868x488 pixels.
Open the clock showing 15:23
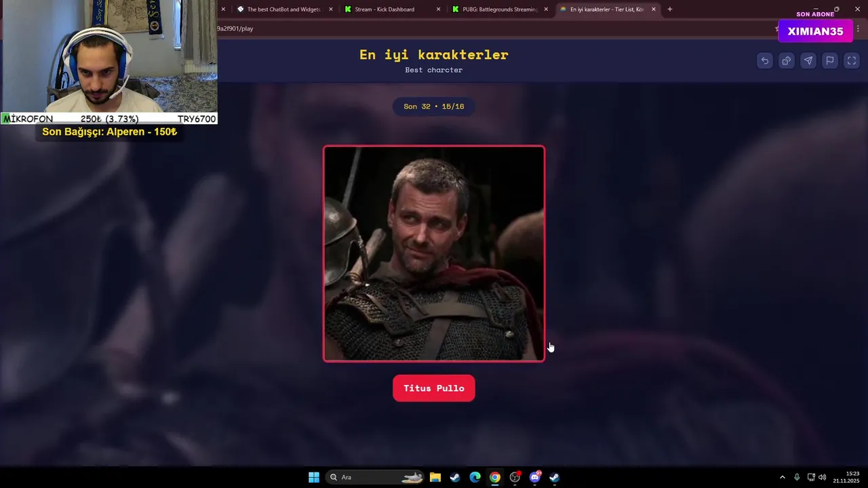(846, 477)
